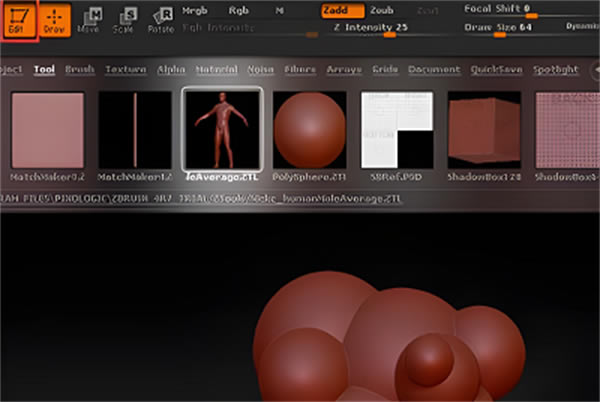Viewport: 600px width, 402px height.
Task: Open the Grids tab in LightBox
Action: [385, 70]
